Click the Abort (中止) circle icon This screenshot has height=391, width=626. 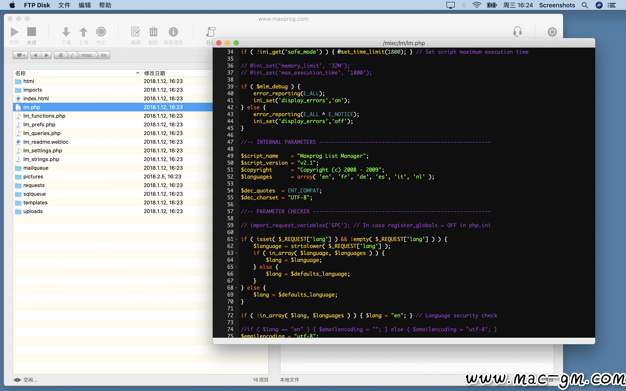click(x=101, y=32)
